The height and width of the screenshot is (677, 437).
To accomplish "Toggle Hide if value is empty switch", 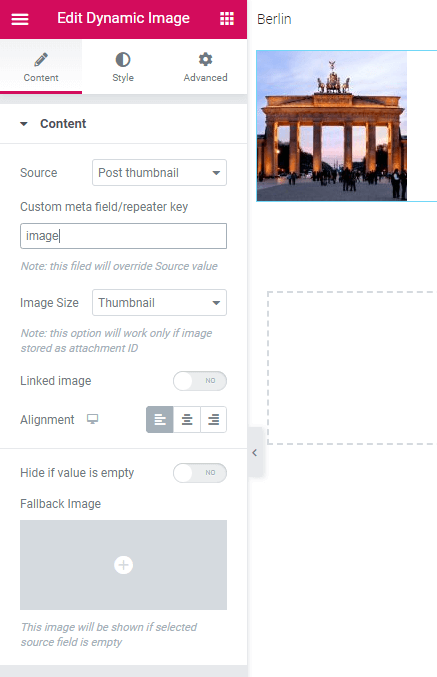I will click(x=200, y=473).
